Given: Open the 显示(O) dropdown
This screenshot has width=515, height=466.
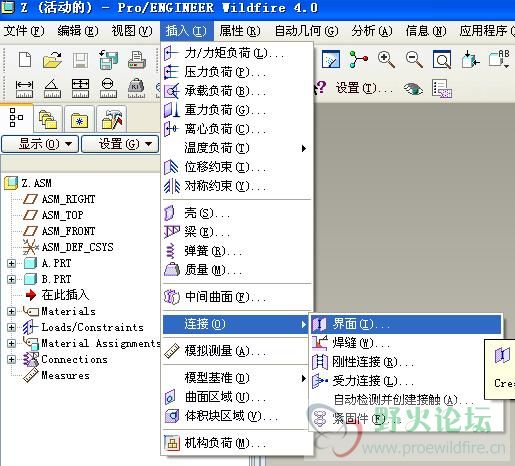Looking at the screenshot, I should click(x=40, y=144).
